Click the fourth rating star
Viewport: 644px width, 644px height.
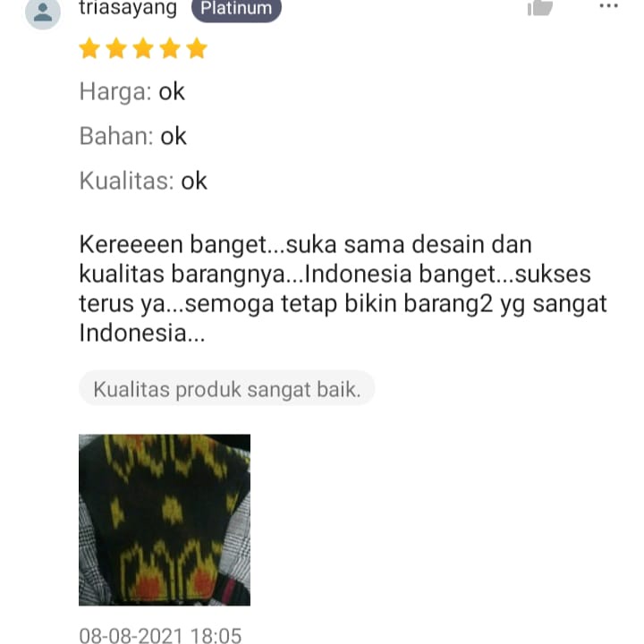click(x=170, y=48)
